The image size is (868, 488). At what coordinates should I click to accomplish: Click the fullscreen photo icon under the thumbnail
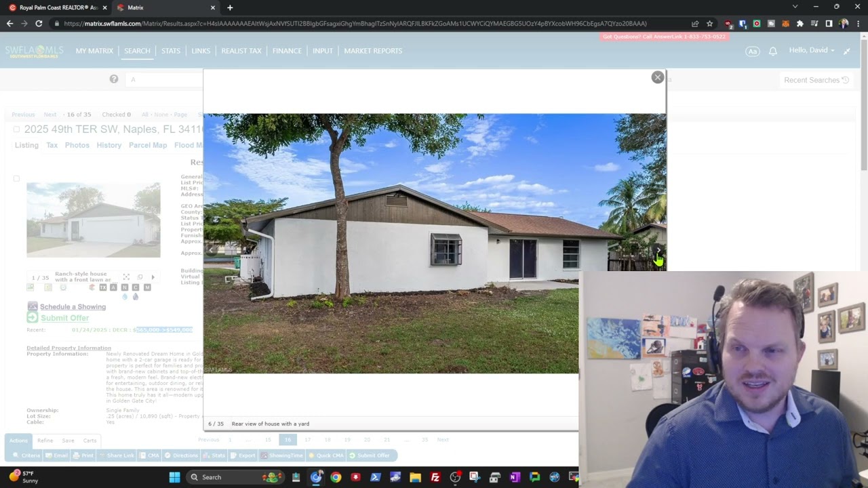126,277
